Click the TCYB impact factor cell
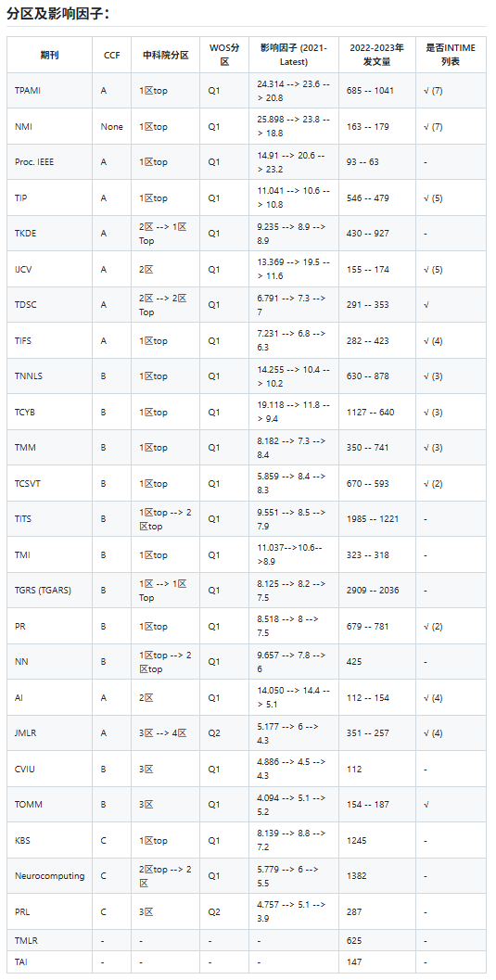 click(x=294, y=412)
